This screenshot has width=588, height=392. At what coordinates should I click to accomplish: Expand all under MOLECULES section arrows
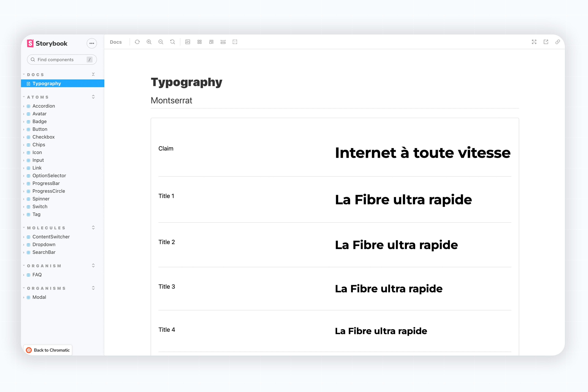pyautogui.click(x=93, y=228)
